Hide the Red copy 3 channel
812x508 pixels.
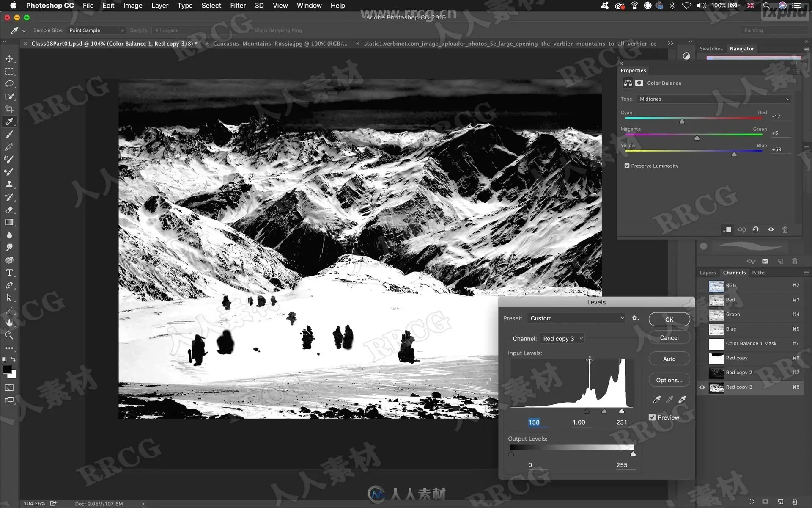point(702,387)
